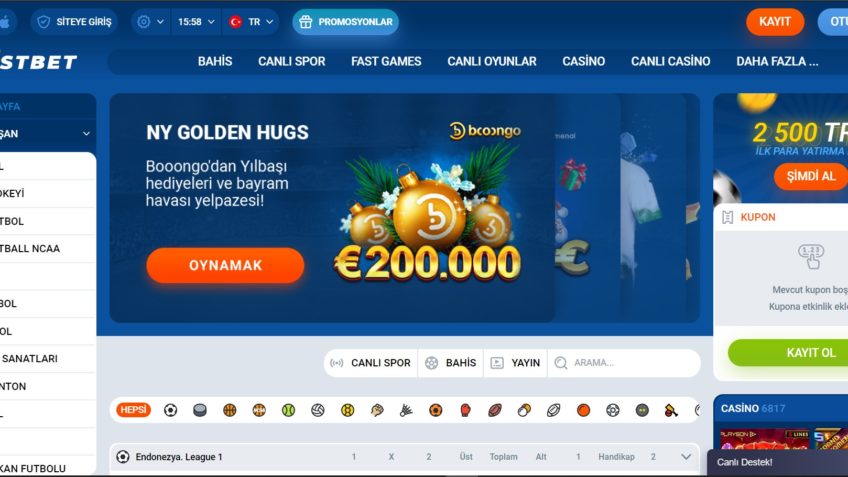848x477 pixels.
Task: Activate the HEPSİ all-sports filter
Action: (133, 410)
